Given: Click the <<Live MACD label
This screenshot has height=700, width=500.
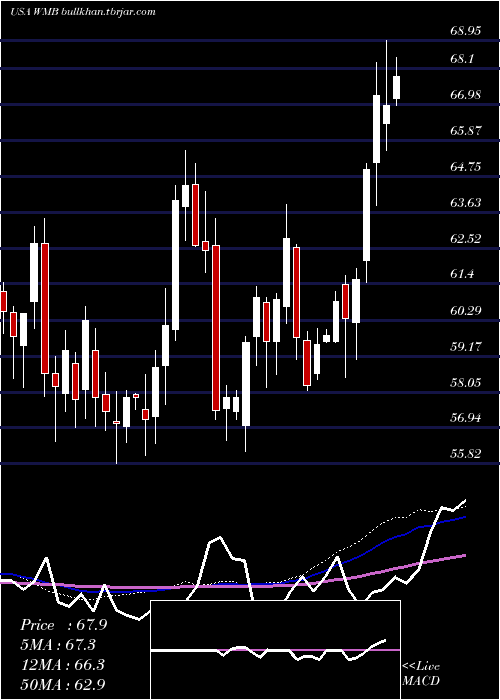Looking at the screenshot, I should coord(421,673).
